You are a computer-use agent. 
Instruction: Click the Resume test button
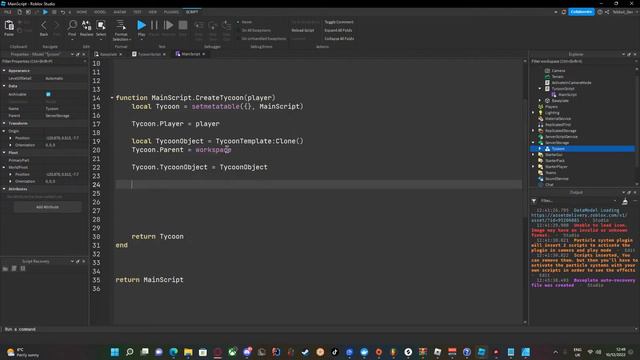pos(168,25)
